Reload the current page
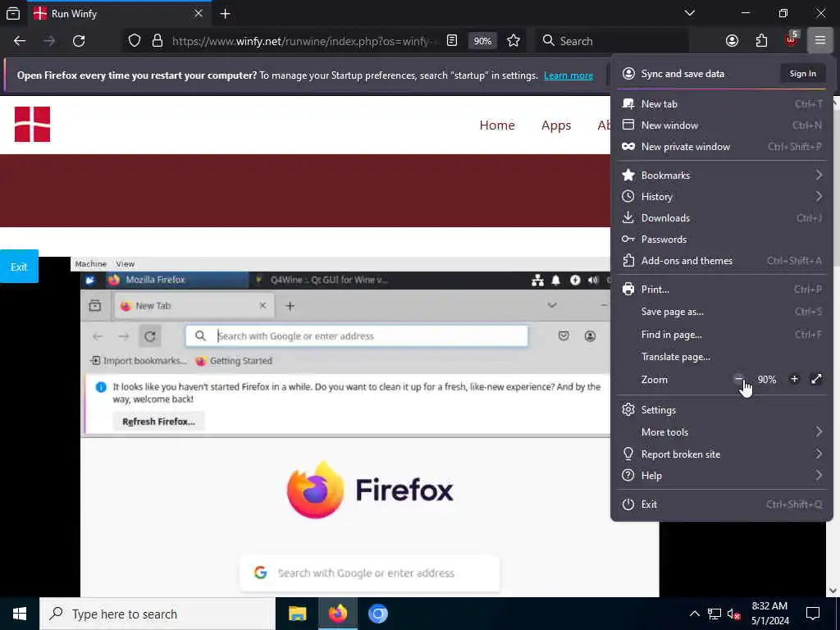The height and width of the screenshot is (630, 840). pyautogui.click(x=79, y=41)
